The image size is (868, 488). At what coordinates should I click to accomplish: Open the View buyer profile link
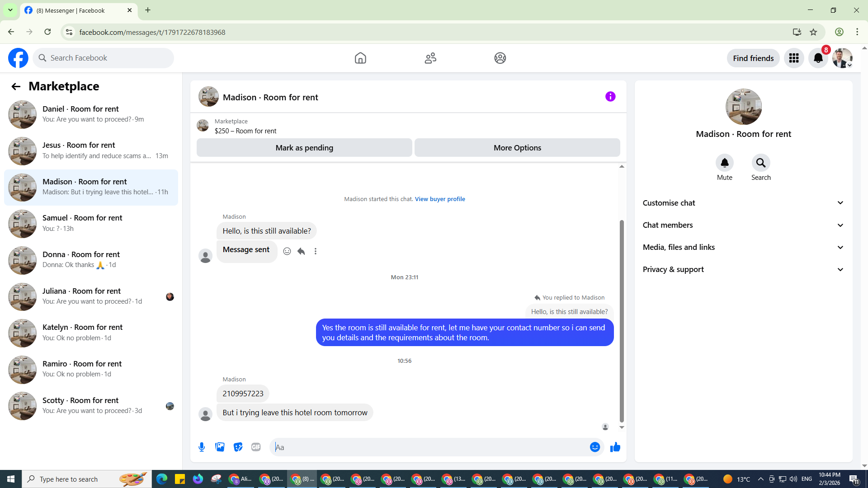coord(440,199)
